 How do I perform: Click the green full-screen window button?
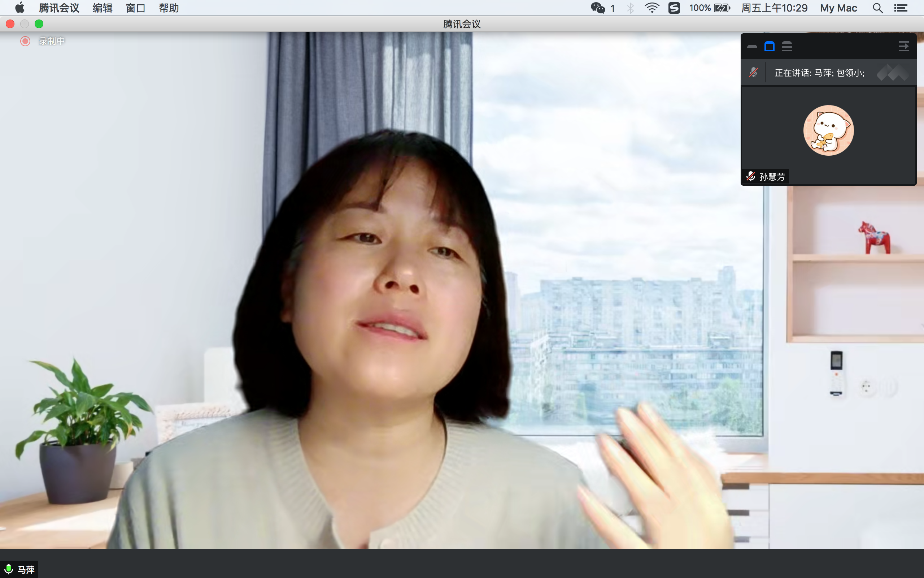tap(39, 24)
